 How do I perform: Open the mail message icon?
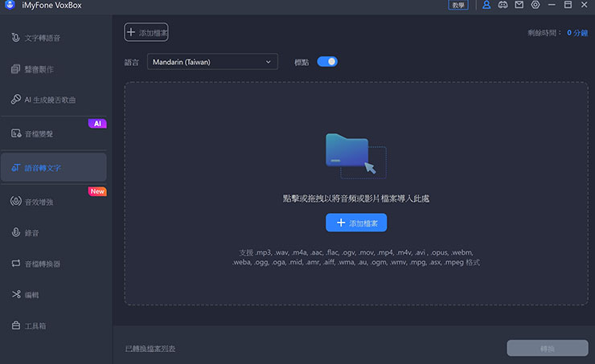(x=519, y=6)
